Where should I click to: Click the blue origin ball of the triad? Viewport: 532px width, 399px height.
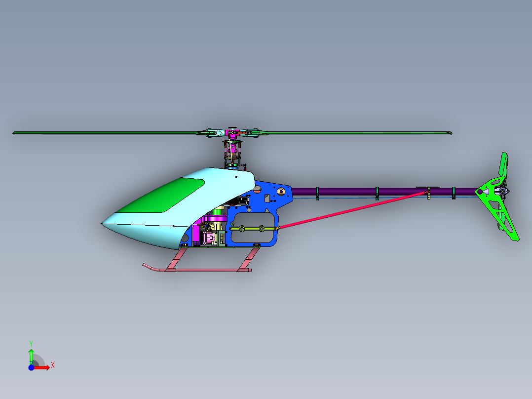coord(31,368)
